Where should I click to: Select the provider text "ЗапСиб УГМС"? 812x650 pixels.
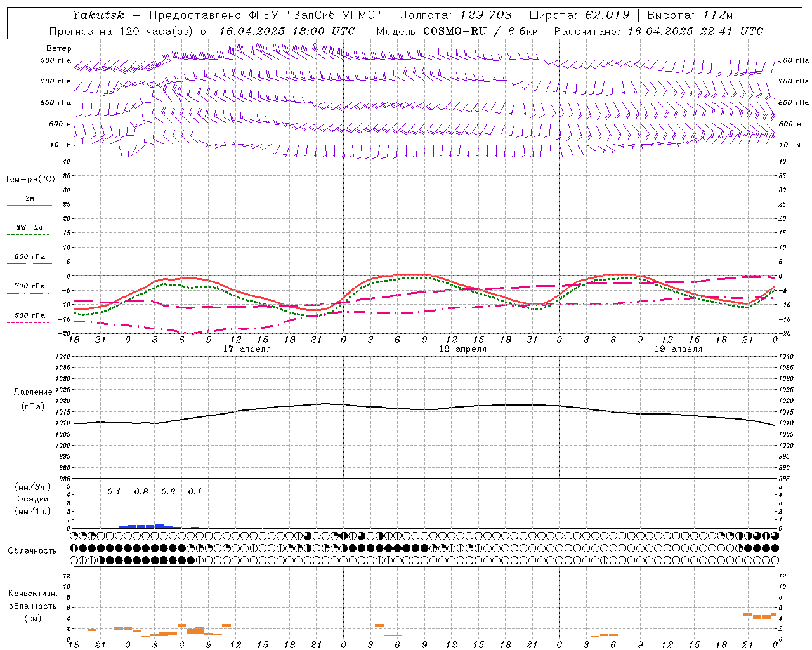[x=334, y=15]
